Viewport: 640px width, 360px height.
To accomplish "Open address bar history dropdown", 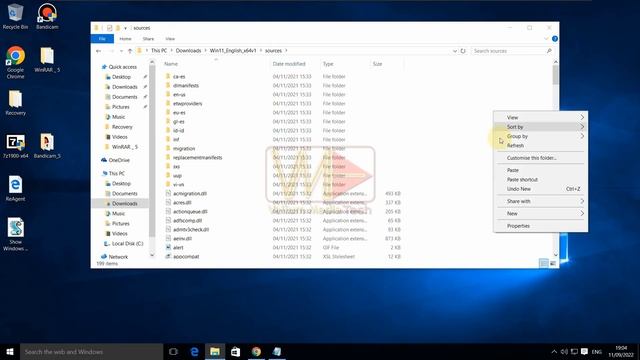I will coord(455,51).
